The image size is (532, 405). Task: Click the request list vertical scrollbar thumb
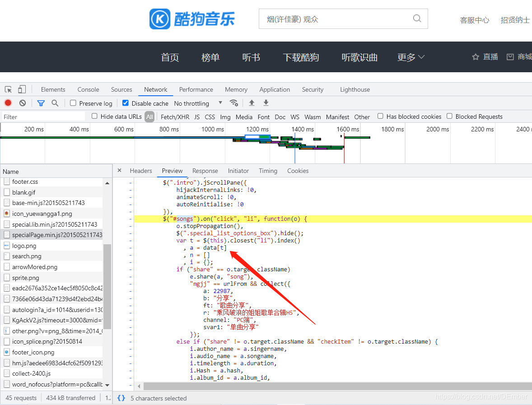coord(107,287)
